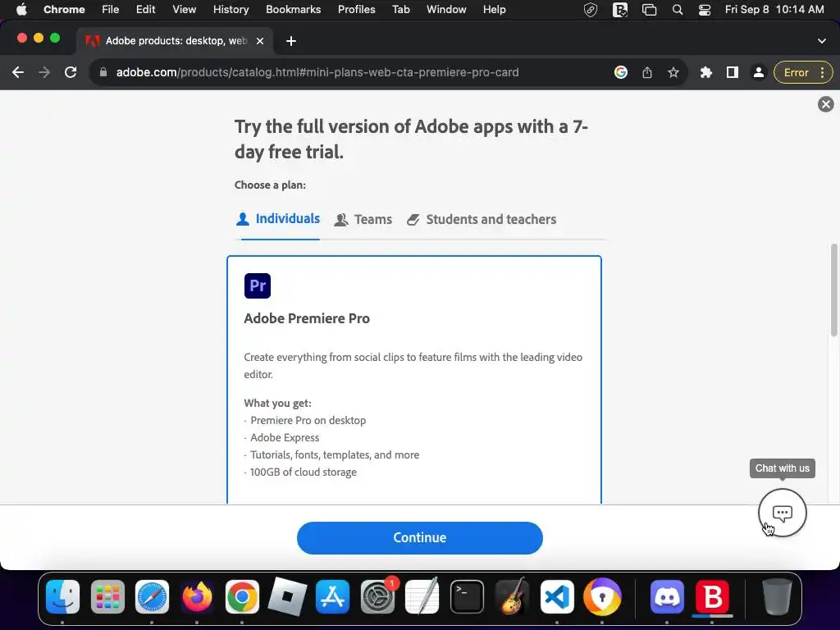Open System Settings from the Dock
The height and width of the screenshot is (630, 840).
tap(377, 597)
